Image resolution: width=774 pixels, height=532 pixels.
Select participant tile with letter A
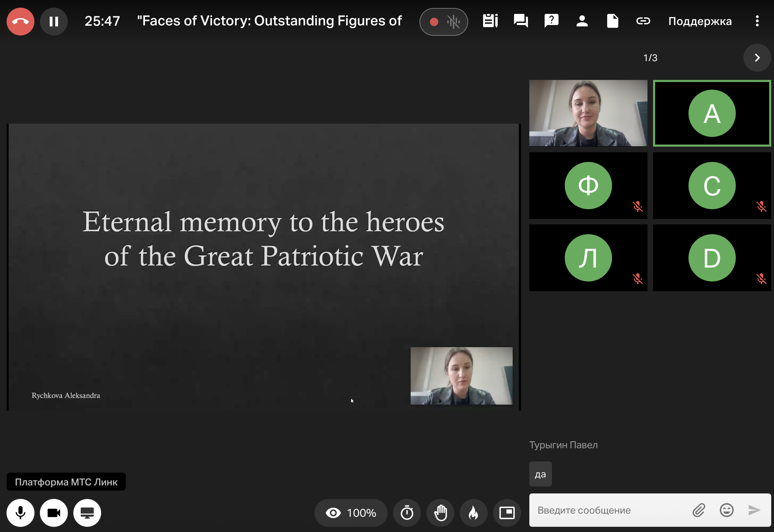(712, 113)
